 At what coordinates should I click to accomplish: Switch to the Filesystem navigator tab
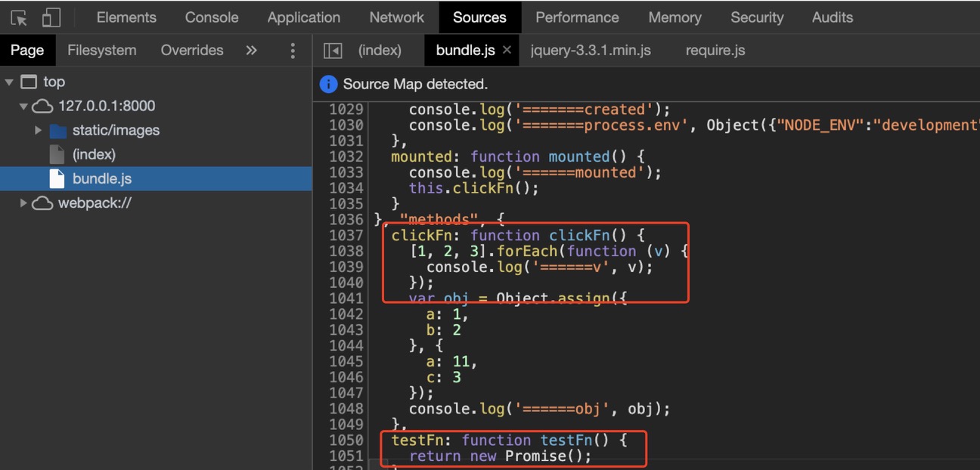pos(102,51)
